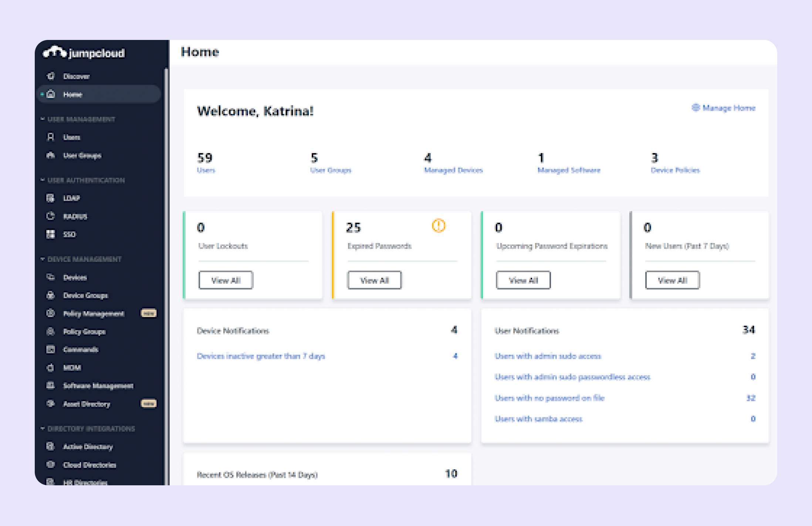
Task: Open Users with admin sudo access link
Action: coord(548,356)
